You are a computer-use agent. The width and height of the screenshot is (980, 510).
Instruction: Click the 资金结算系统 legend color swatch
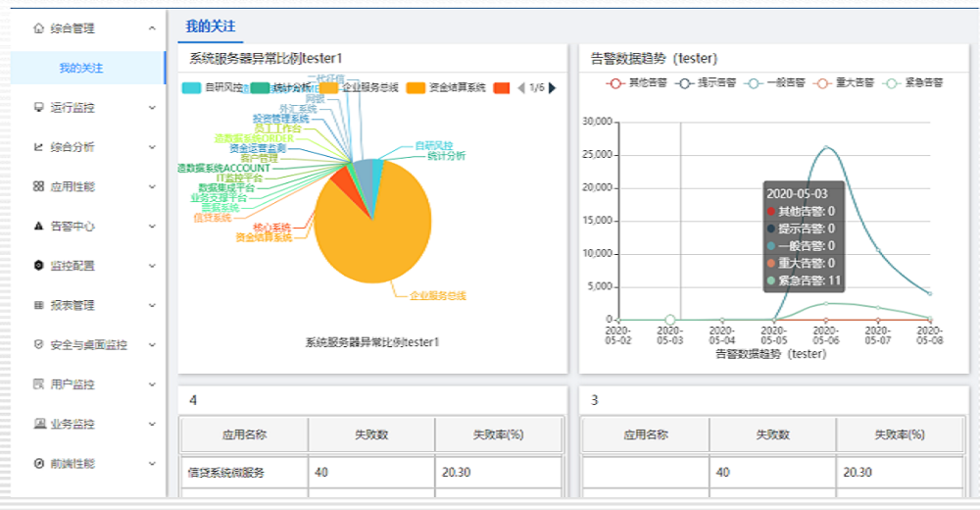(416, 88)
